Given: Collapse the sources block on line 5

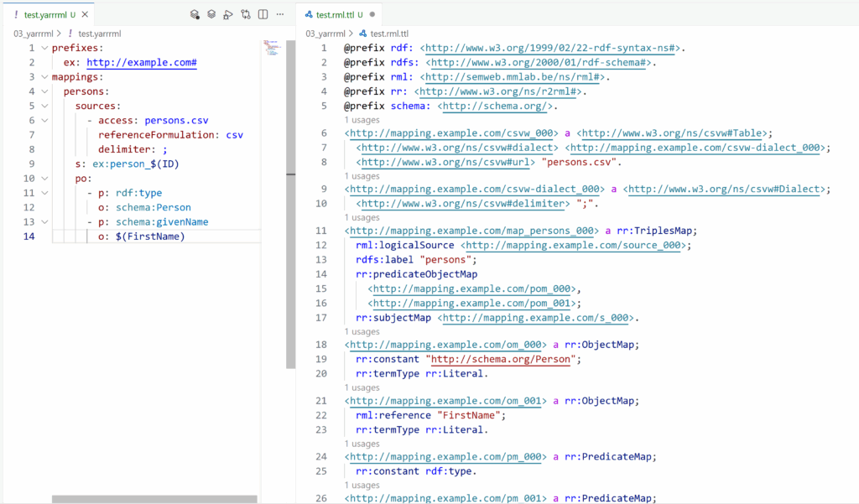Looking at the screenshot, I should tap(44, 106).
